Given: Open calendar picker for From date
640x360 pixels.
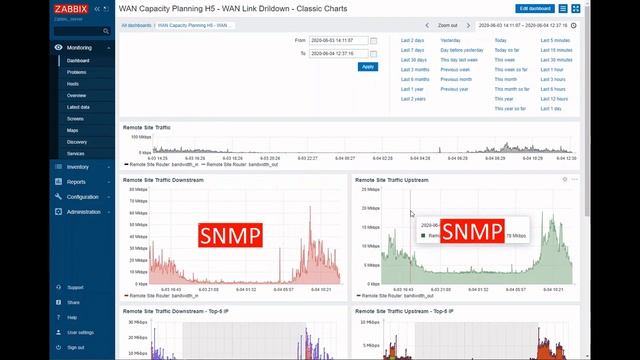Looking at the screenshot, I should click(373, 40).
